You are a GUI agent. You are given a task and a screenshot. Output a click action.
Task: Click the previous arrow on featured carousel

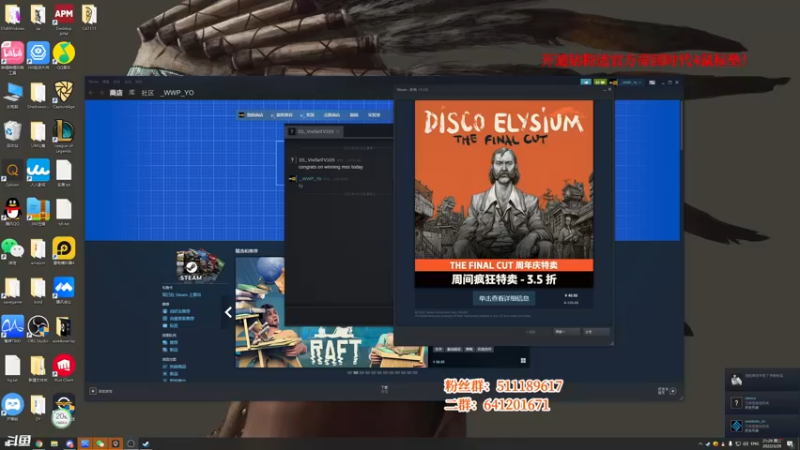[x=228, y=312]
